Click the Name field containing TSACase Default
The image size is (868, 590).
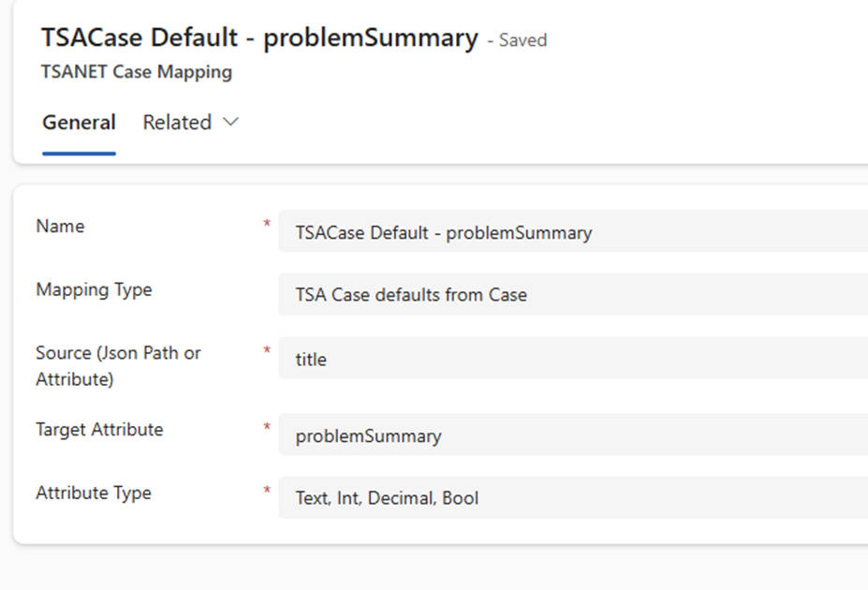(x=573, y=232)
